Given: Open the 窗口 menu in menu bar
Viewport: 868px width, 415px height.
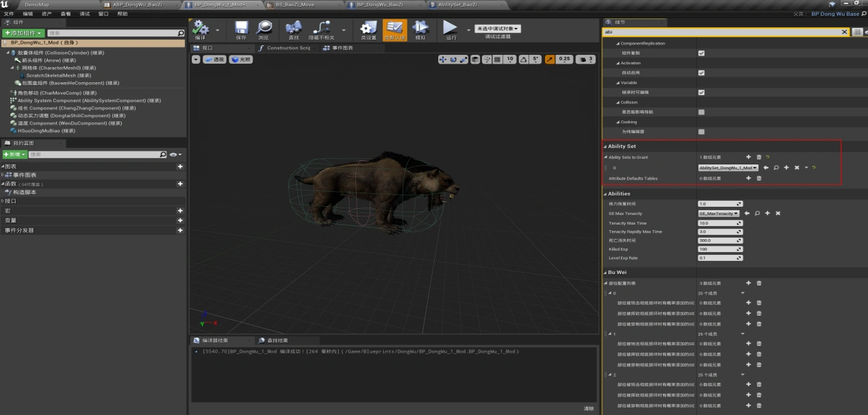Looking at the screenshot, I should coord(103,14).
